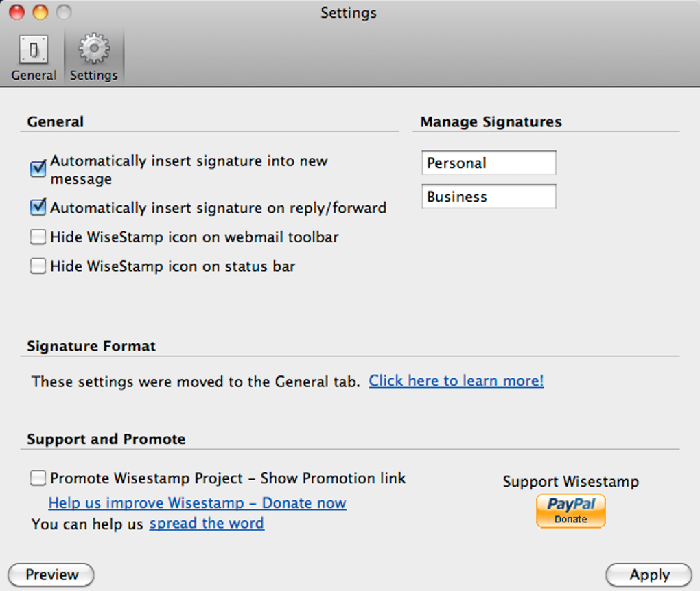
Task: Uncheck auto-insert signature on reply/forward
Action: [x=38, y=207]
